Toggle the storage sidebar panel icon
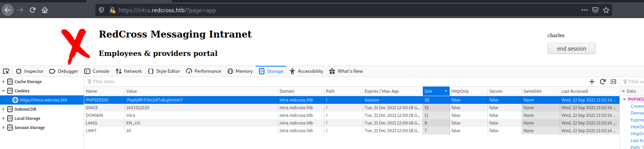644x149 pixels. [x=613, y=82]
